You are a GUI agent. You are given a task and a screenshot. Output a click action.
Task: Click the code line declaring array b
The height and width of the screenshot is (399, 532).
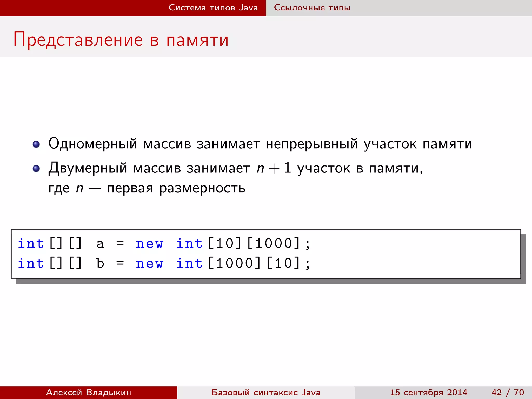tap(164, 263)
